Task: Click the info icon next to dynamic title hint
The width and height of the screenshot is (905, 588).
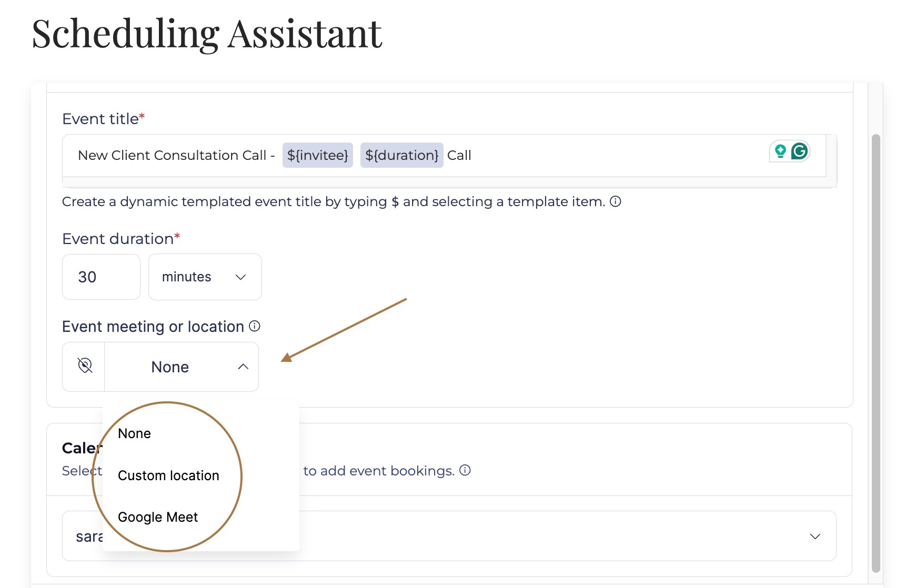Action: coord(616,201)
